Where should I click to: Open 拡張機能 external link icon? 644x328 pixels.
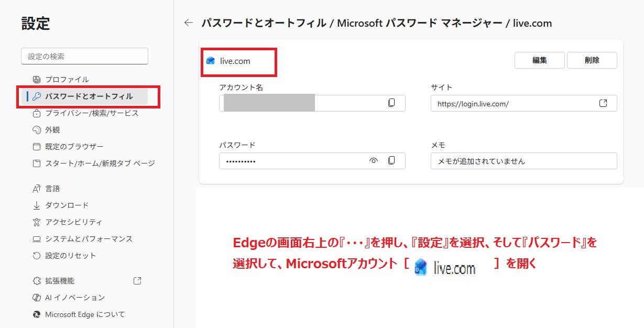137,281
